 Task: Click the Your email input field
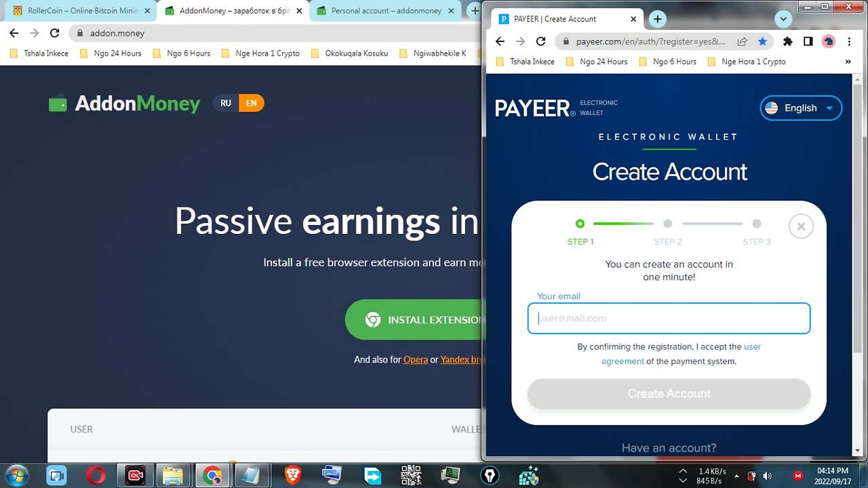pos(669,319)
